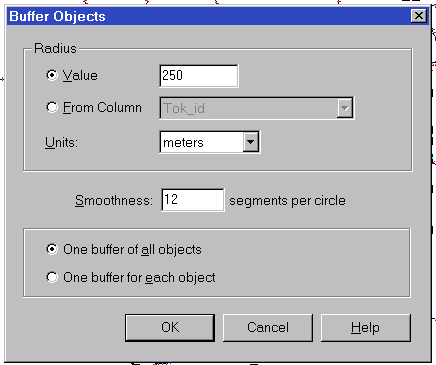Open the Units dropdown arrow
The width and height of the screenshot is (436, 365).
251,142
